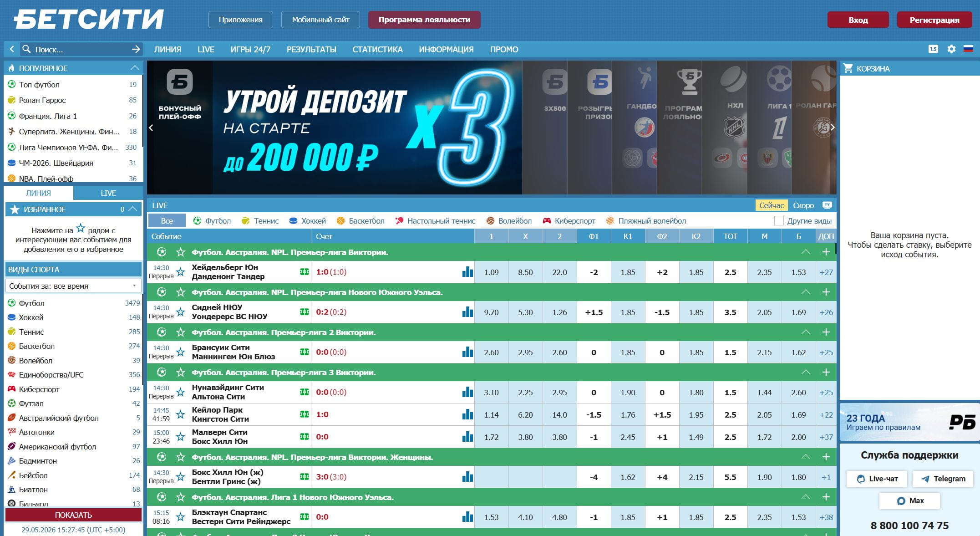Open Telegram support channel
Image resolution: width=980 pixels, height=536 pixels.
coord(943,479)
